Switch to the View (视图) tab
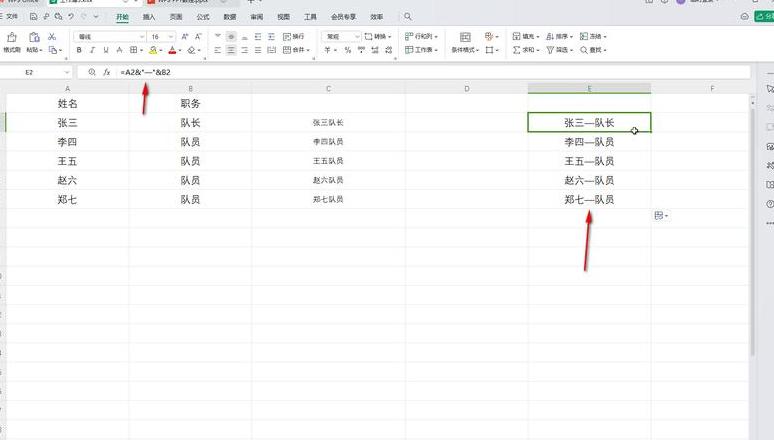Image resolution: width=774 pixels, height=440 pixels. coord(283,17)
